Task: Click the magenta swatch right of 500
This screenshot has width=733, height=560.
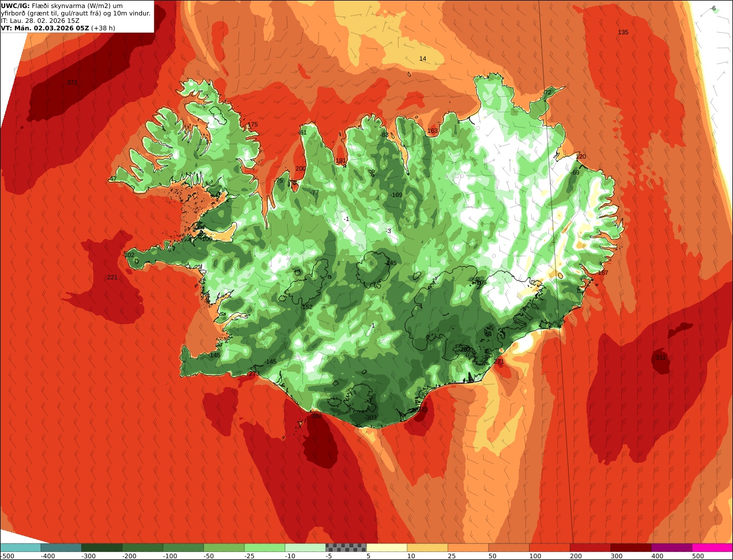Action: [x=712, y=547]
